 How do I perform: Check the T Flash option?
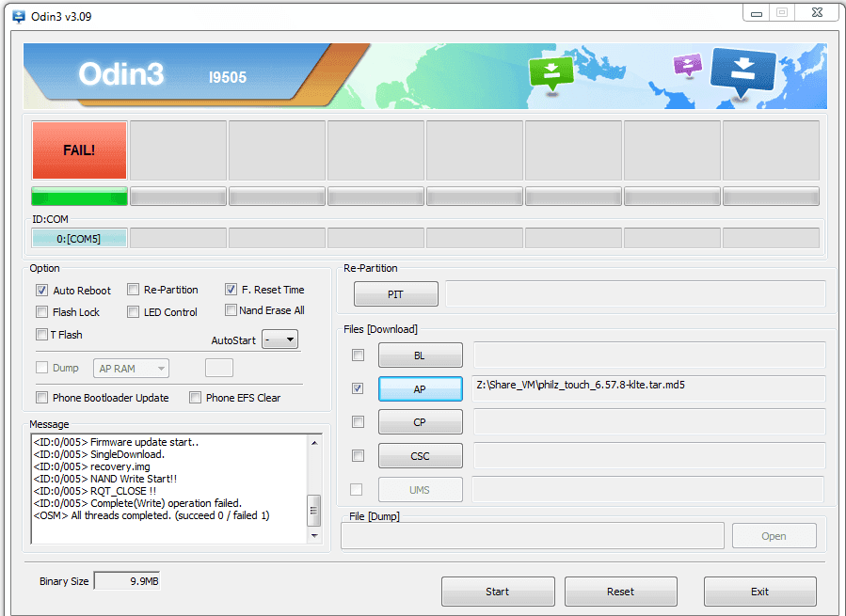pos(41,335)
